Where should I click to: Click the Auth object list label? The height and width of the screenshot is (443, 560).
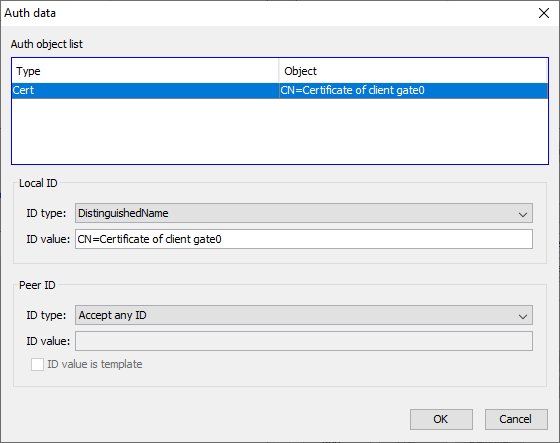click(x=47, y=44)
